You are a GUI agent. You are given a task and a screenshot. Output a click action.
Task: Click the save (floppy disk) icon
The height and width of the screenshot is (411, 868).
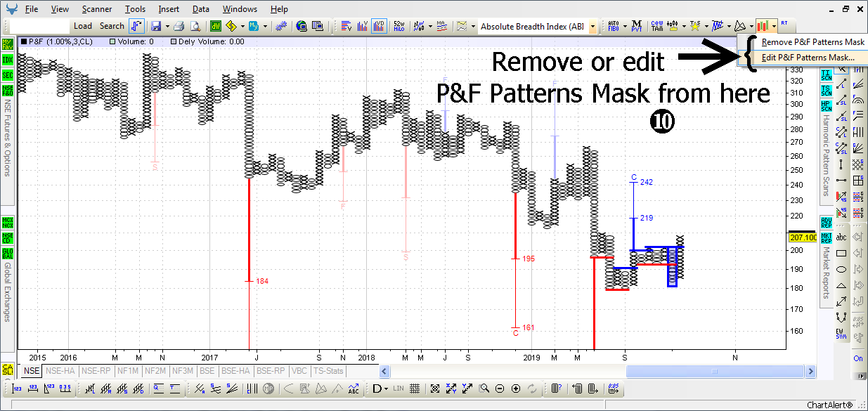click(x=155, y=26)
